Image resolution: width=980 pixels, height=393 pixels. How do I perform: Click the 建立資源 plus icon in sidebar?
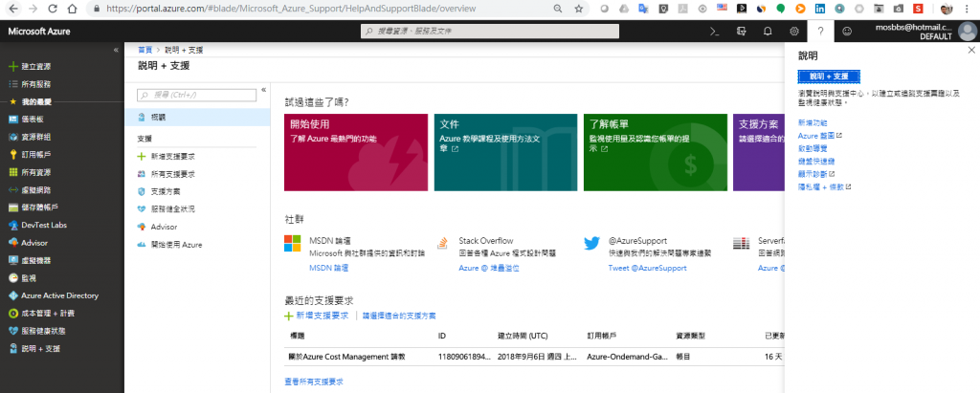pyautogui.click(x=13, y=66)
